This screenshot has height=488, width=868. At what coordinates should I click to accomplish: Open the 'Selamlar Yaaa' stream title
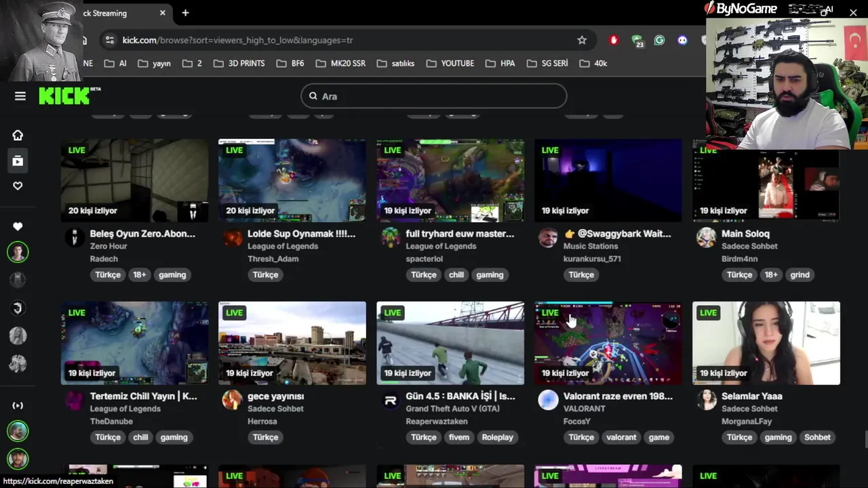pyautogui.click(x=752, y=396)
